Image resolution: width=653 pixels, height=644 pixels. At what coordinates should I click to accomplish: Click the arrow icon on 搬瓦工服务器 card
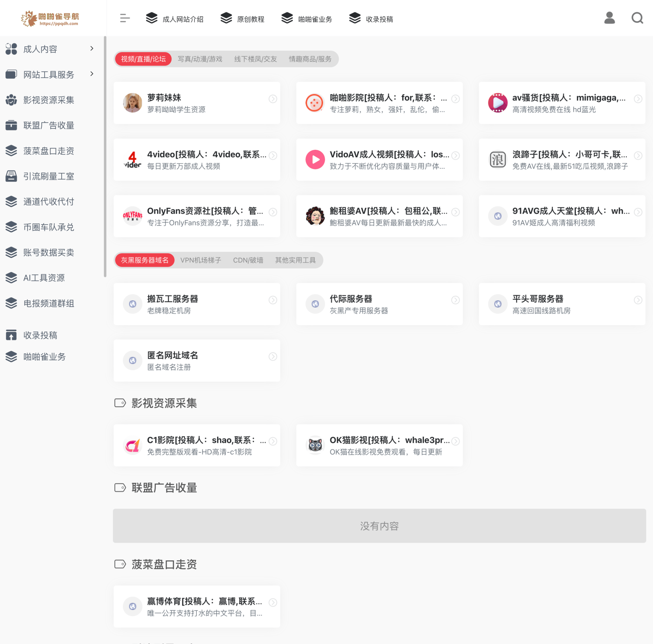click(273, 300)
